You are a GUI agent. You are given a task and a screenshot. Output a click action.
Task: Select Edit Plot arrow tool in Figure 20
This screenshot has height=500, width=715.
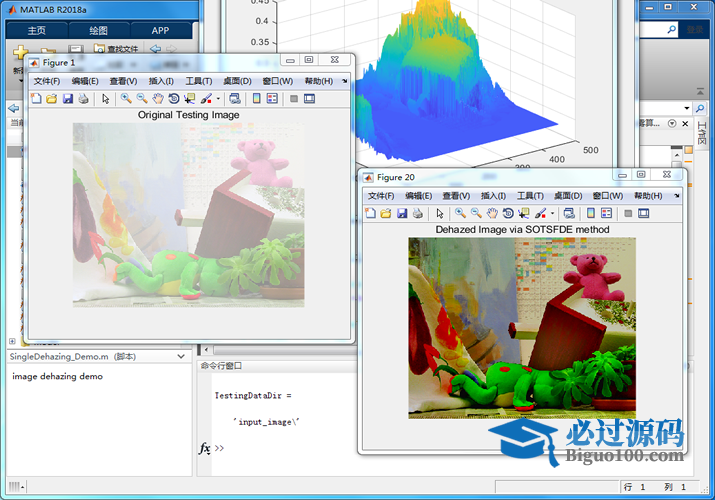click(440, 213)
